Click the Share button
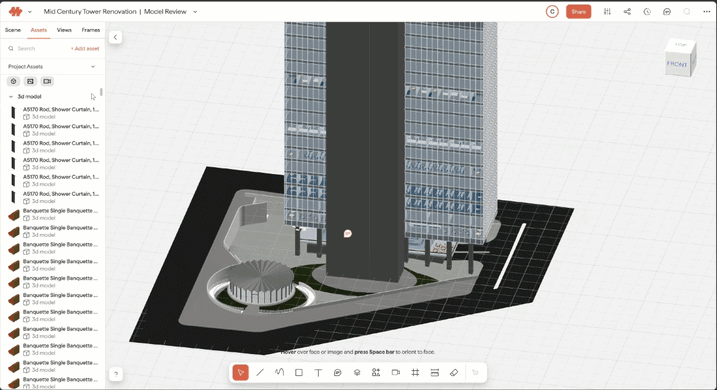This screenshot has height=390, width=717. coord(578,12)
